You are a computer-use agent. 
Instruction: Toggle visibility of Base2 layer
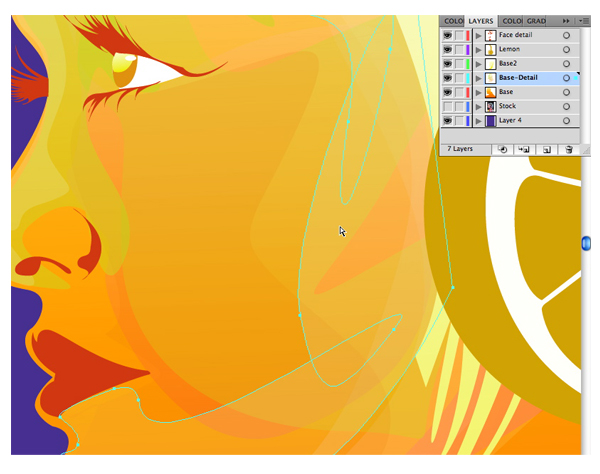click(447, 64)
